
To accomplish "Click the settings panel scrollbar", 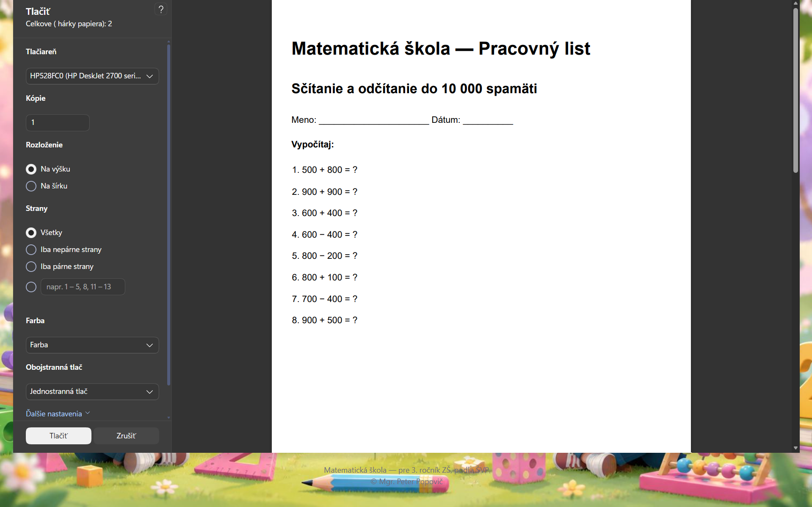I will click(x=168, y=215).
